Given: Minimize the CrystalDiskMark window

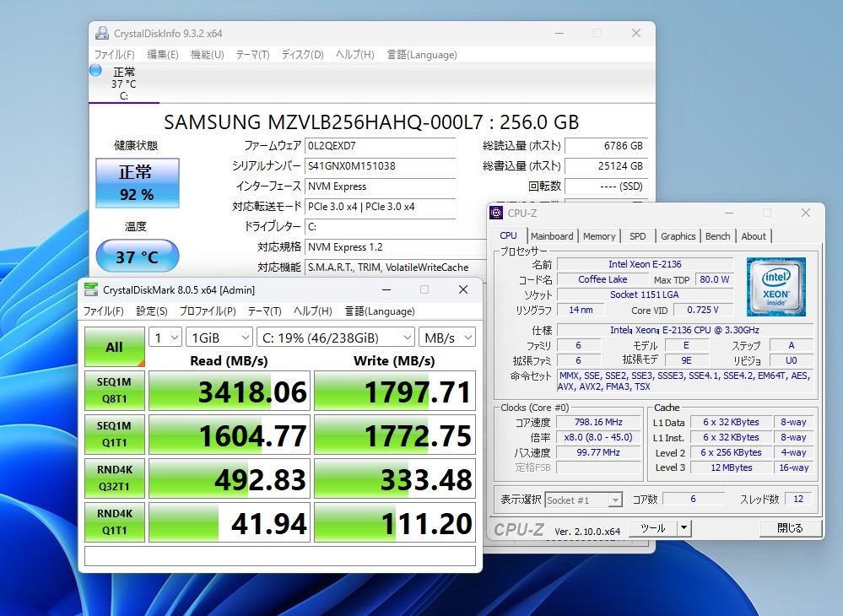Looking at the screenshot, I should [386, 289].
